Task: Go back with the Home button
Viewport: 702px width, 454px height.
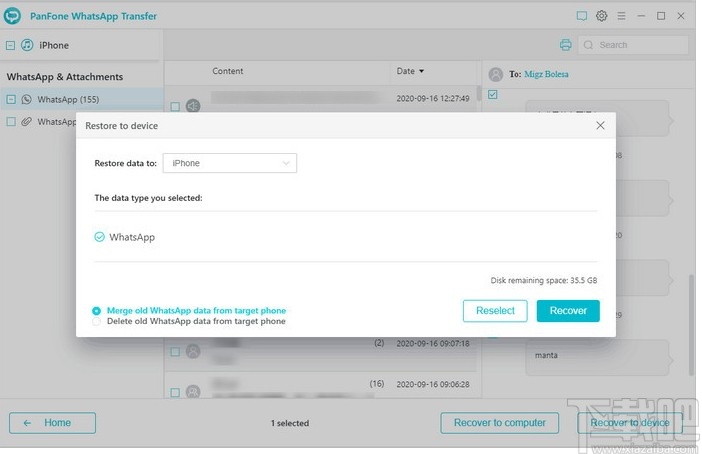Action: (x=52, y=423)
